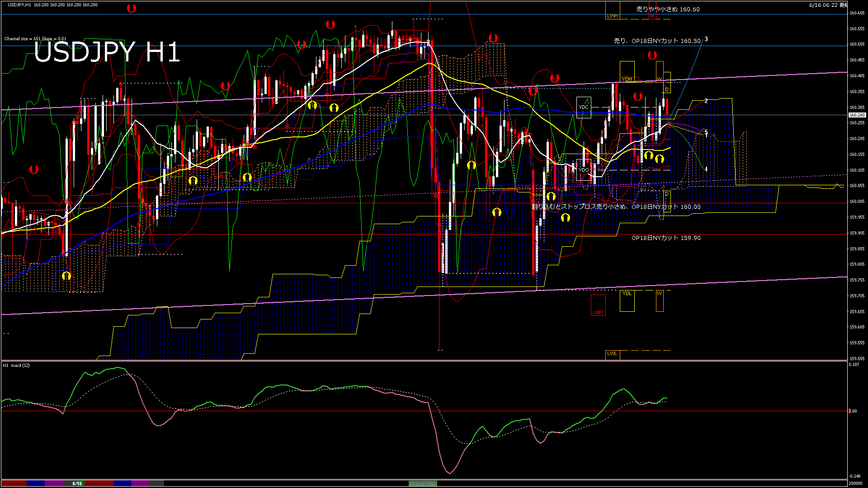
Task: Select annotation 売りやや小さめ 160.60
Action: (x=668, y=9)
